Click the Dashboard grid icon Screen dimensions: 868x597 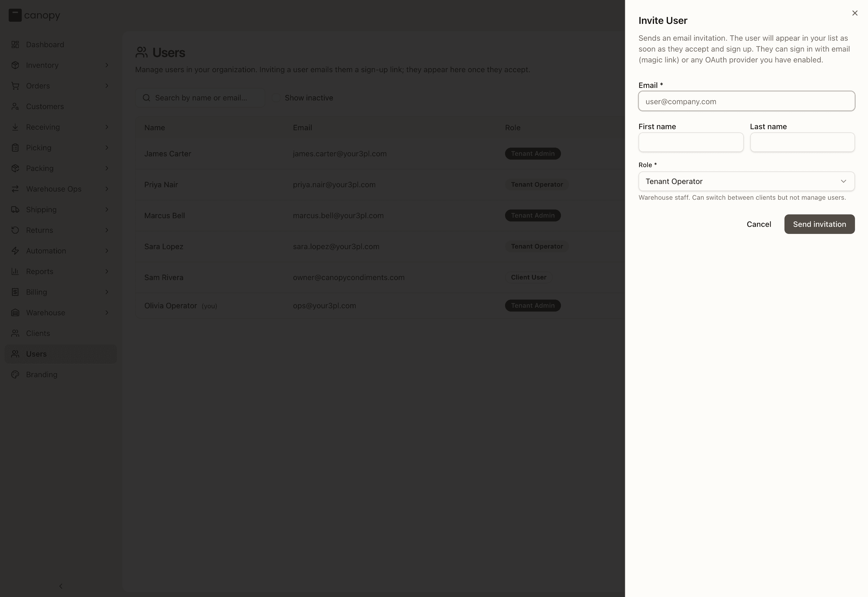(x=15, y=45)
